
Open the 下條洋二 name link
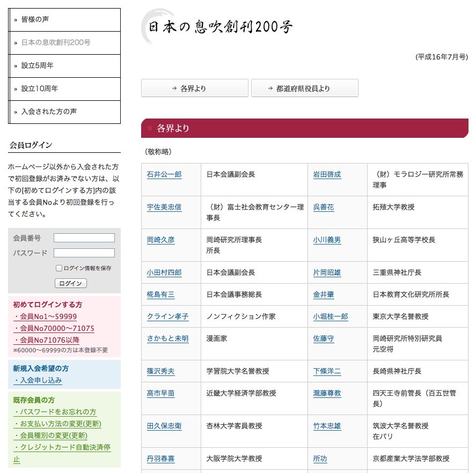click(327, 372)
